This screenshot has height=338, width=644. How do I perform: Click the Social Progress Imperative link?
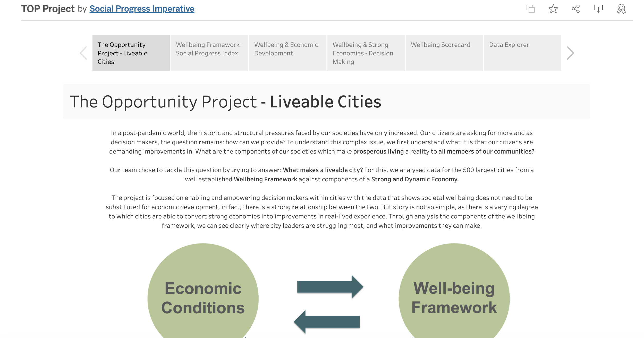click(x=142, y=8)
